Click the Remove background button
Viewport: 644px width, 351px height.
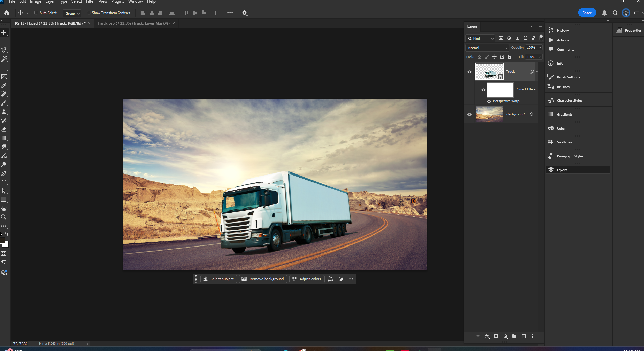[263, 279]
